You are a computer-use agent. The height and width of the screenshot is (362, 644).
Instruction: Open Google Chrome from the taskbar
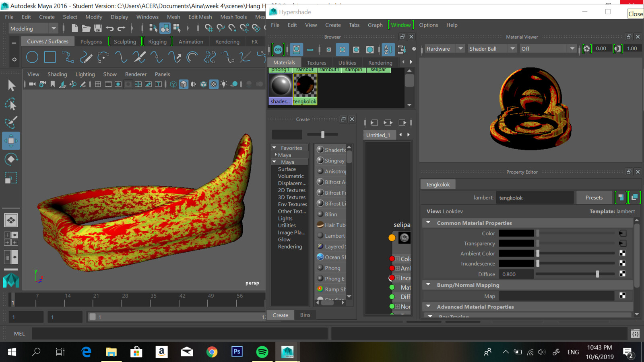coord(212,352)
